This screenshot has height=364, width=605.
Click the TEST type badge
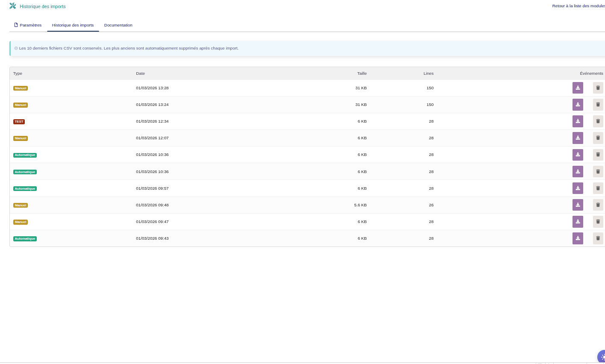(x=19, y=122)
